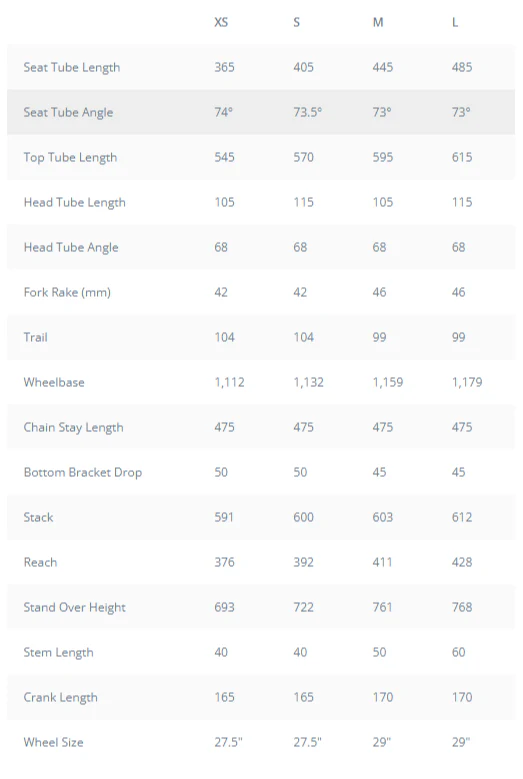Select the Stem Length value 60
The width and height of the screenshot is (523, 779).
click(458, 652)
